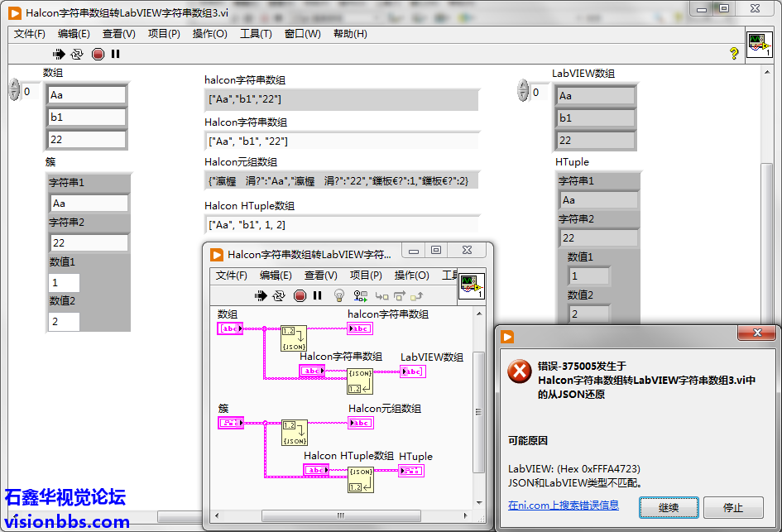Select the Halcon元组数组 indicator terminal

click(x=361, y=423)
